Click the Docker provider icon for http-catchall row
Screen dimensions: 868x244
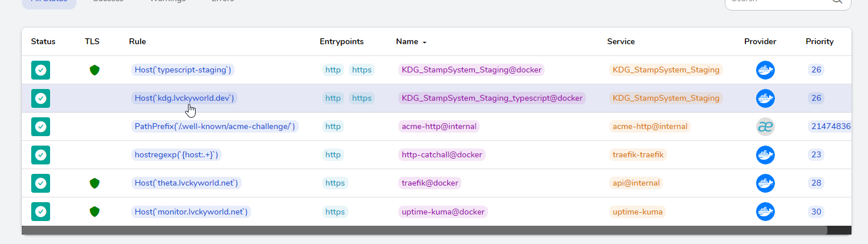tap(765, 155)
